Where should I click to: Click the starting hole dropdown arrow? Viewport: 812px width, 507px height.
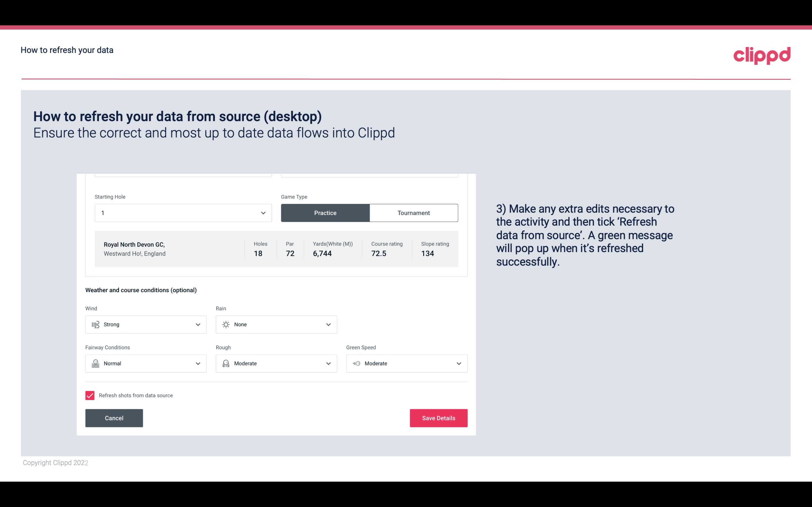click(x=262, y=213)
